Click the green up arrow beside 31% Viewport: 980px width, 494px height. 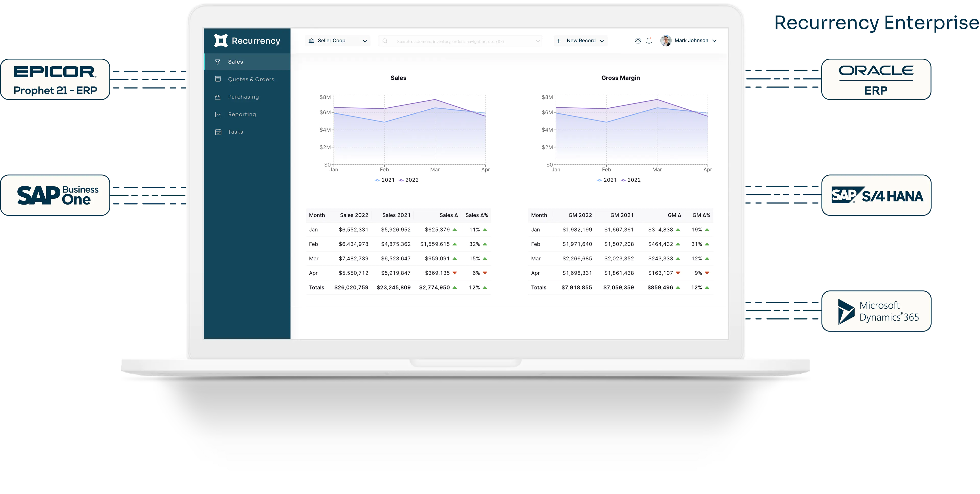[x=707, y=244]
